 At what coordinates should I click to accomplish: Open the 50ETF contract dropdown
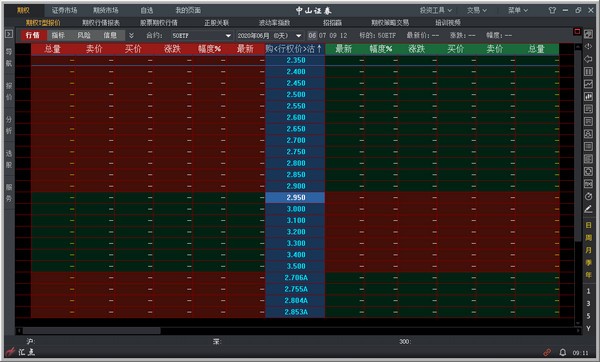201,36
